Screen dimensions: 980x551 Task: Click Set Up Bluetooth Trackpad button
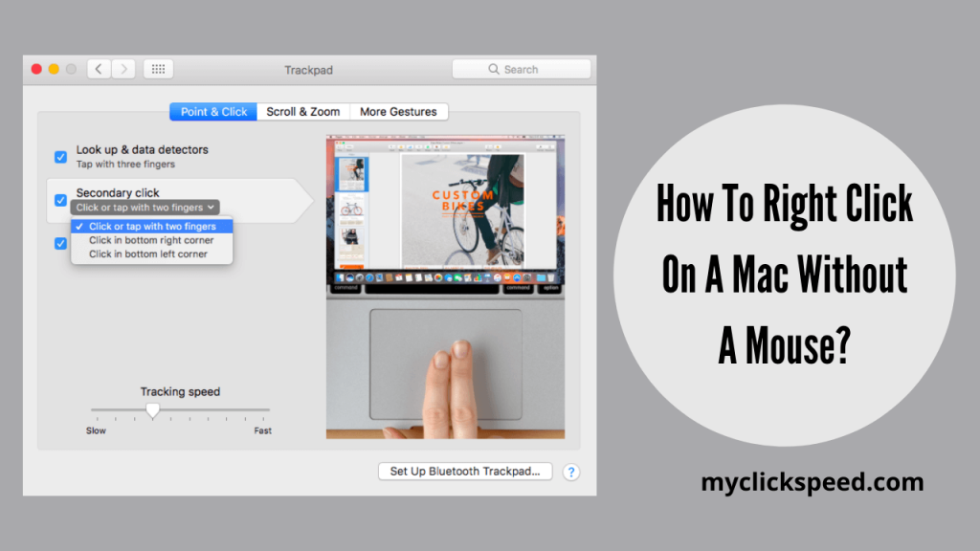(465, 472)
